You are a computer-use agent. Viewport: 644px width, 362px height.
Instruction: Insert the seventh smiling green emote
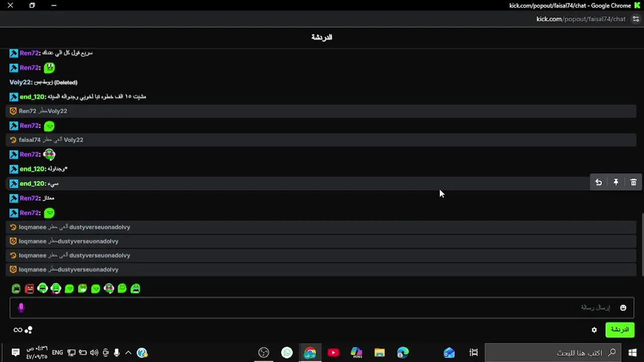(x=96, y=289)
